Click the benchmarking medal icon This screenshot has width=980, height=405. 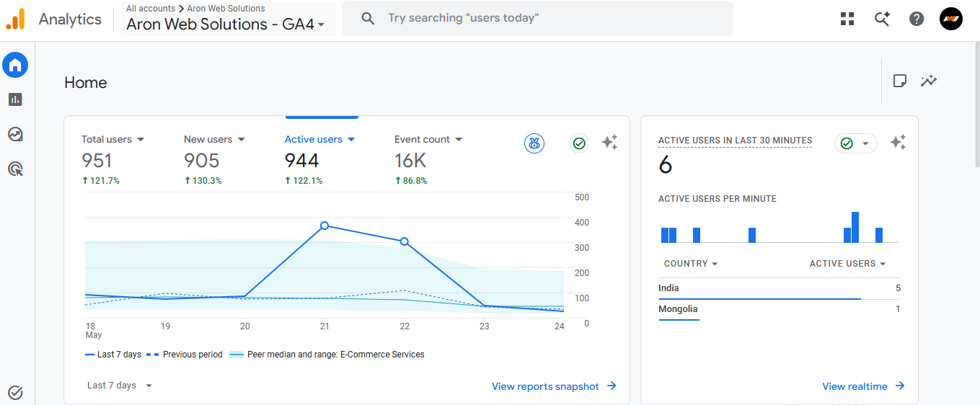tap(534, 143)
